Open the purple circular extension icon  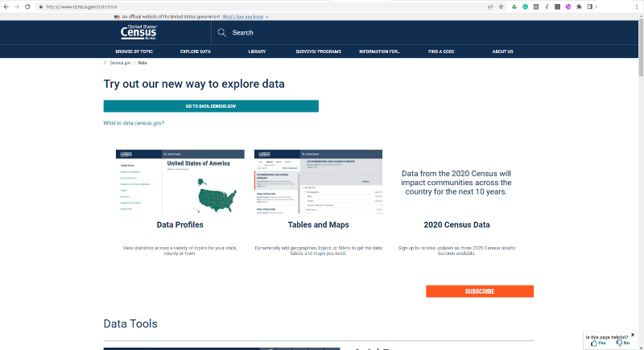coord(568,6)
